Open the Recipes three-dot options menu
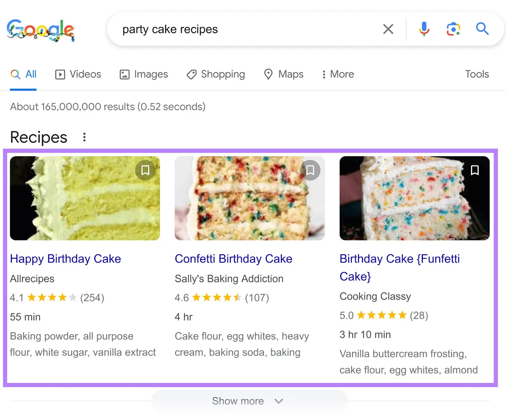The height and width of the screenshot is (420, 506). [84, 137]
